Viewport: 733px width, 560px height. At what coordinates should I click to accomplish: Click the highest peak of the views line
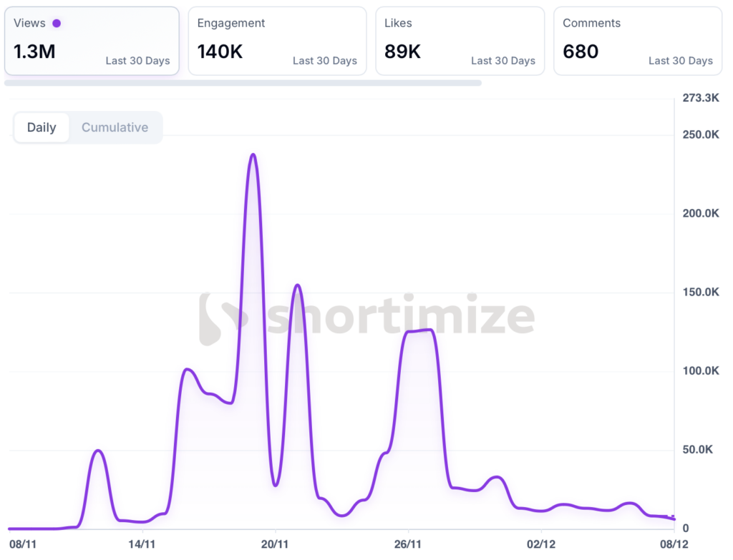[253, 154]
